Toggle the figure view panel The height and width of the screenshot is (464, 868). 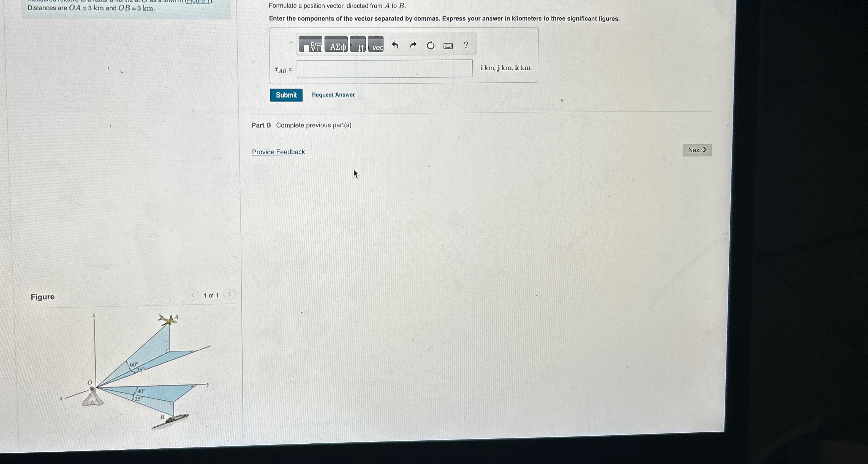point(42,296)
